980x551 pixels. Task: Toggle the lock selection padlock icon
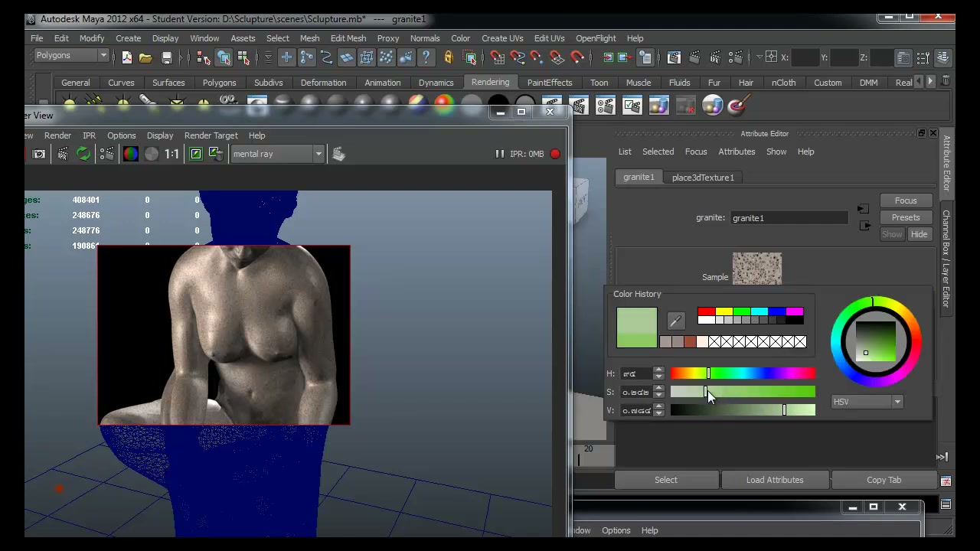coord(449,57)
